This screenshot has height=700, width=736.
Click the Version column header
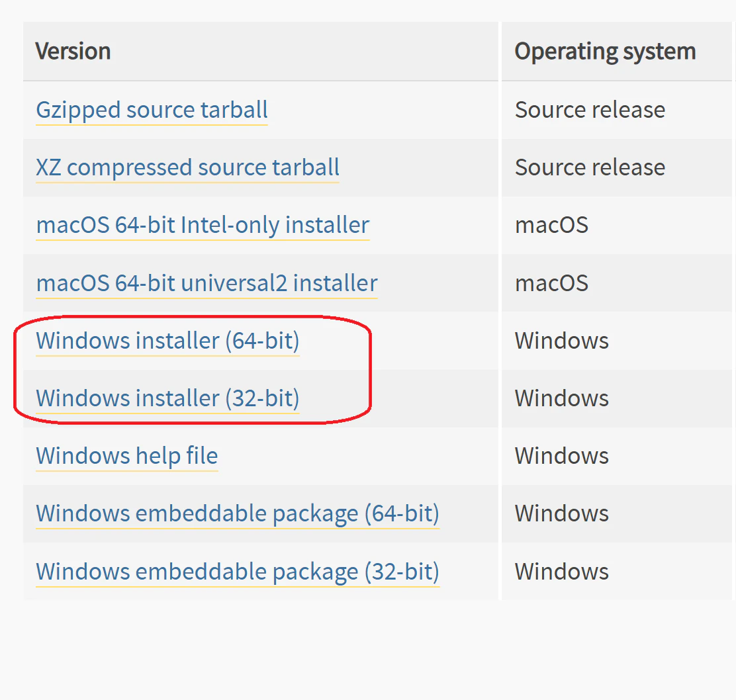coord(73,51)
